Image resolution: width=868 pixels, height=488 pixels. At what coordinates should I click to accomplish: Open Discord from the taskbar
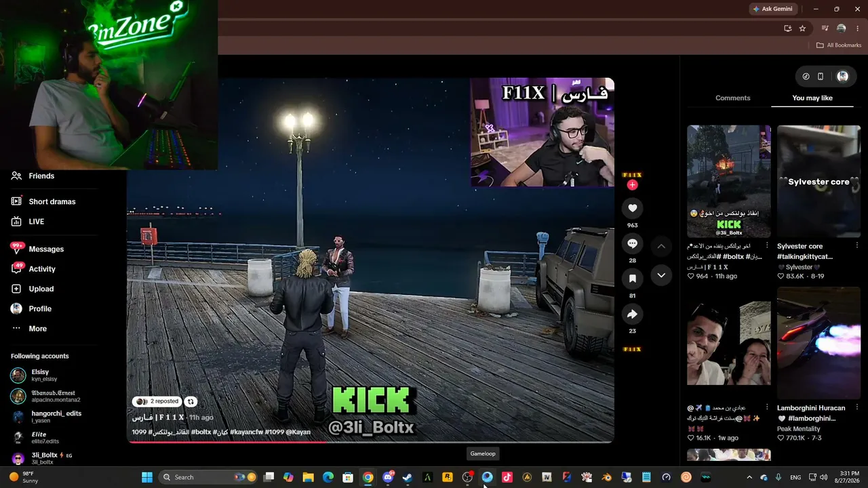[388, 477]
